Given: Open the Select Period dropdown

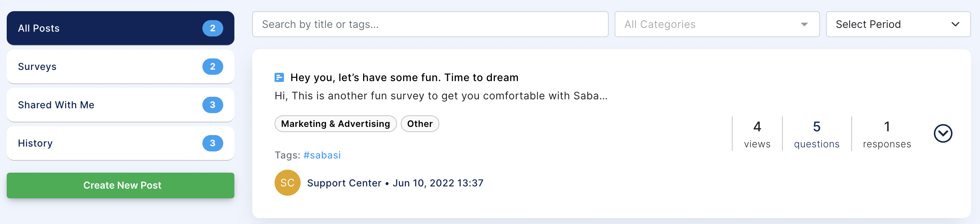Looking at the screenshot, I should click(898, 24).
